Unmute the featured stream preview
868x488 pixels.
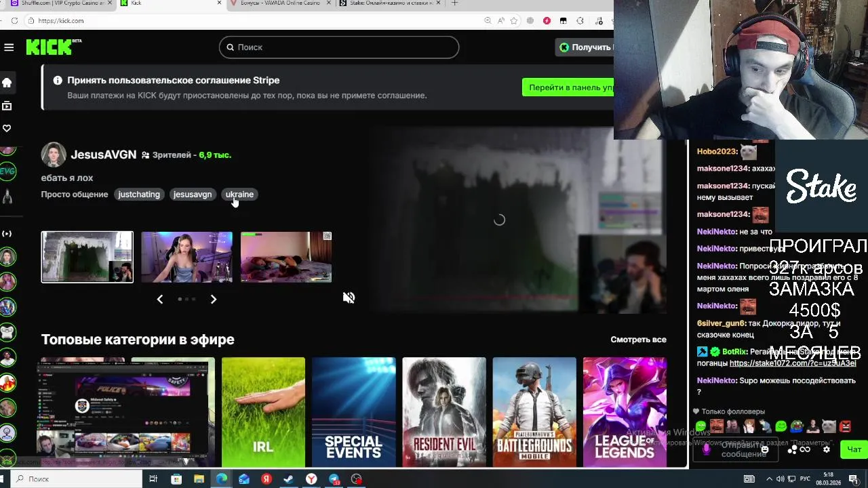(349, 298)
